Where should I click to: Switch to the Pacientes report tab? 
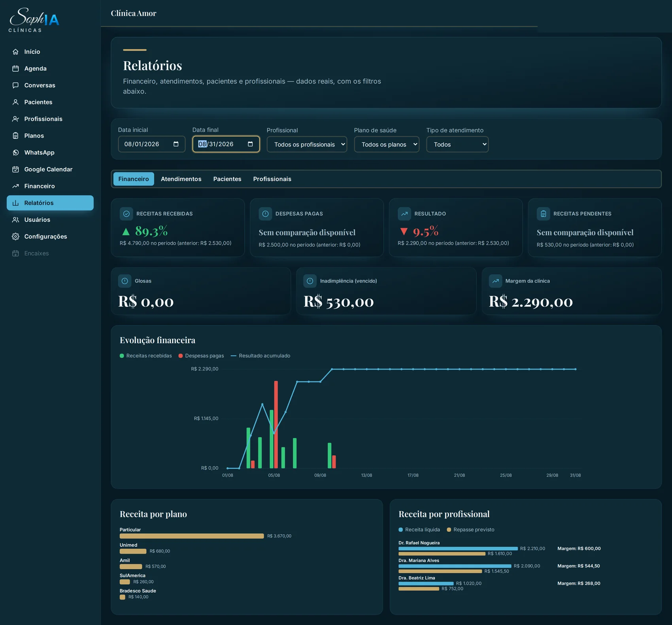tap(227, 179)
